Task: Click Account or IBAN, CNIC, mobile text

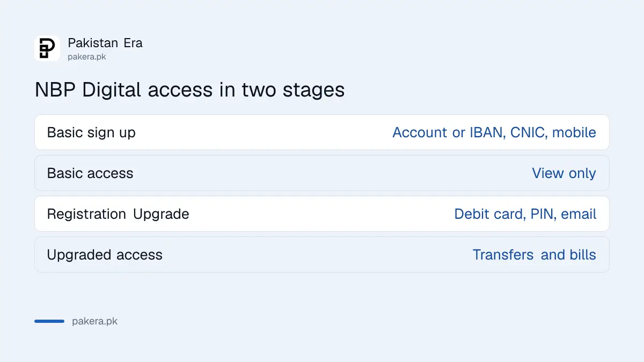Action: click(494, 132)
